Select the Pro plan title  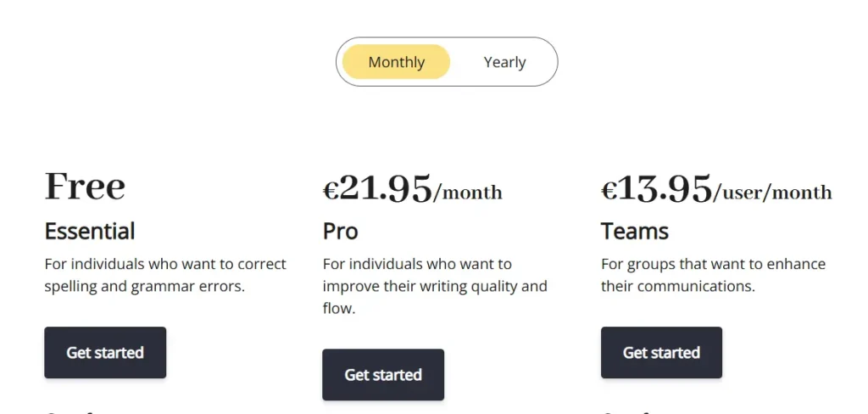(341, 231)
